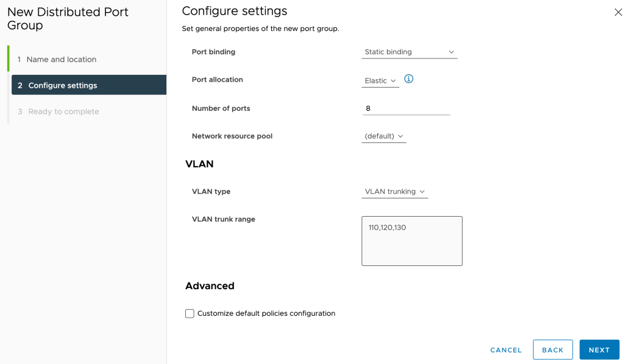Click the Port allocation info icon
This screenshot has height=364, width=624.
(409, 79)
